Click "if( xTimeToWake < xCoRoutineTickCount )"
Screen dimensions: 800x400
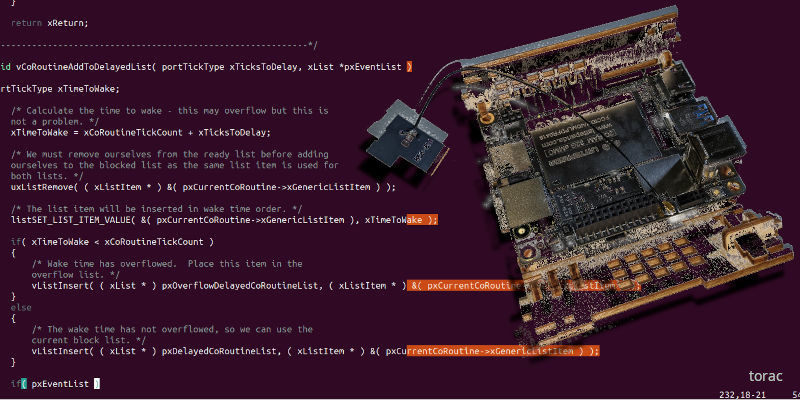112,242
